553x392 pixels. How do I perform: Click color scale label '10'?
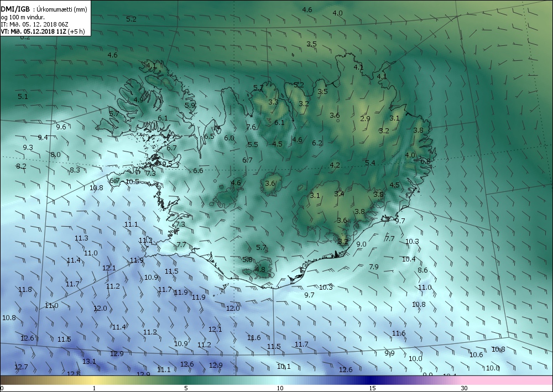coord(280,388)
